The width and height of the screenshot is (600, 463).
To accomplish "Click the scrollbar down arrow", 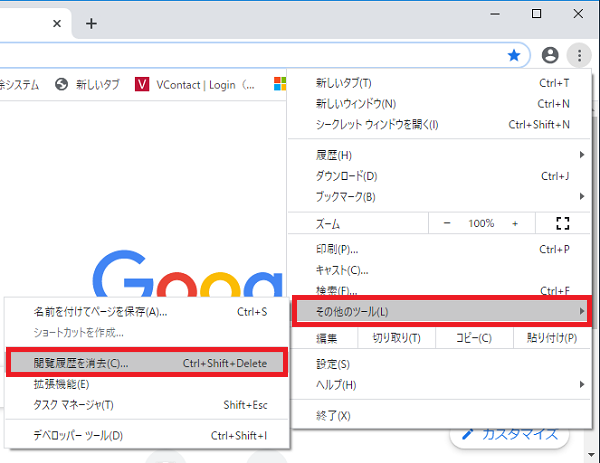I will click(592, 455).
